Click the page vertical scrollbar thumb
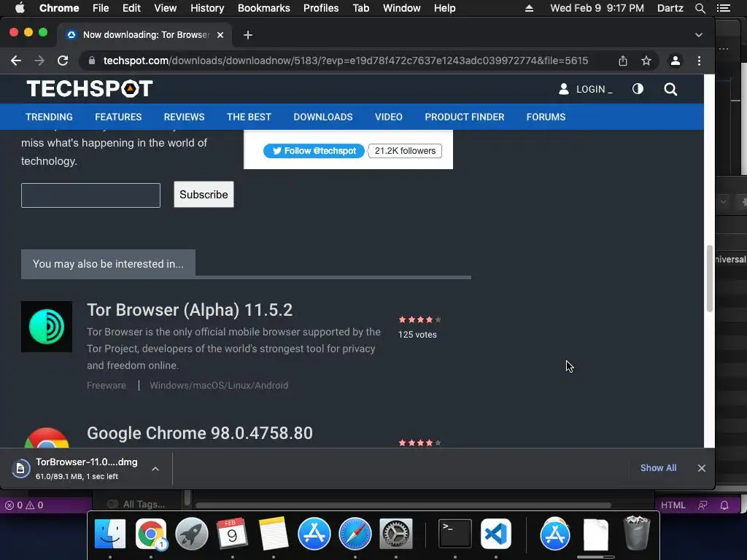The width and height of the screenshot is (747, 560). coord(709,279)
